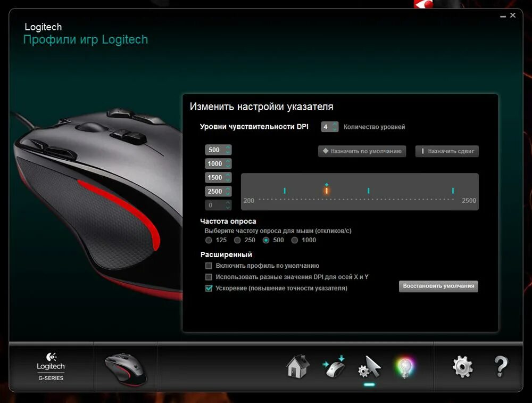
Task: Click 'Частота опроса' heading
Action: tap(228, 221)
